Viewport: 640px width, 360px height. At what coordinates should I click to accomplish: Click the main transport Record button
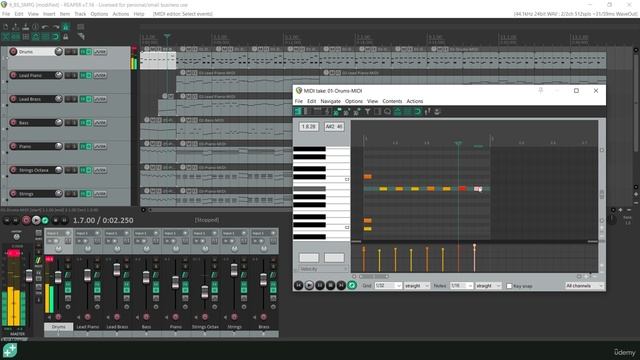pyautogui.click(x=26, y=220)
